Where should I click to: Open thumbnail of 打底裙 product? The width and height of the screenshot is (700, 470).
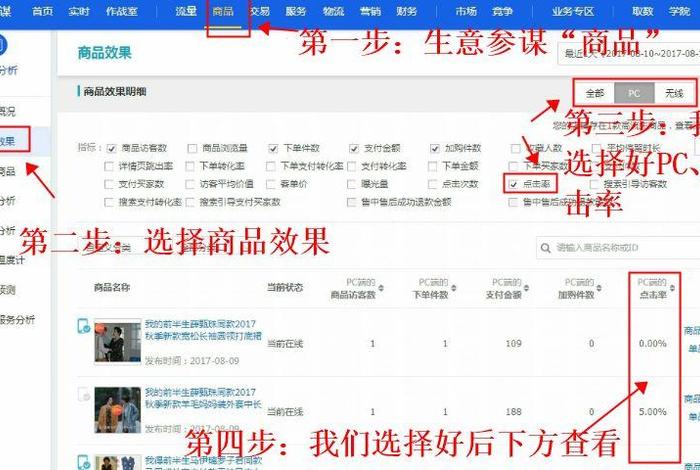click(117, 341)
